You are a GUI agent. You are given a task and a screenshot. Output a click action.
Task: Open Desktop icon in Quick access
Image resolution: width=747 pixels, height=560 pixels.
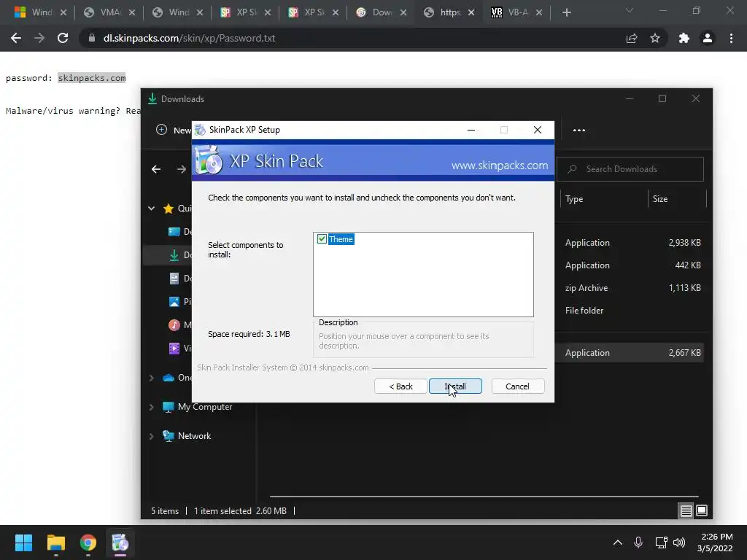174,232
